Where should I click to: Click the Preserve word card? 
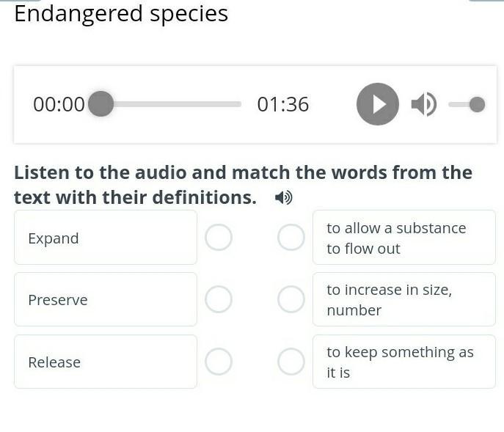tap(106, 299)
